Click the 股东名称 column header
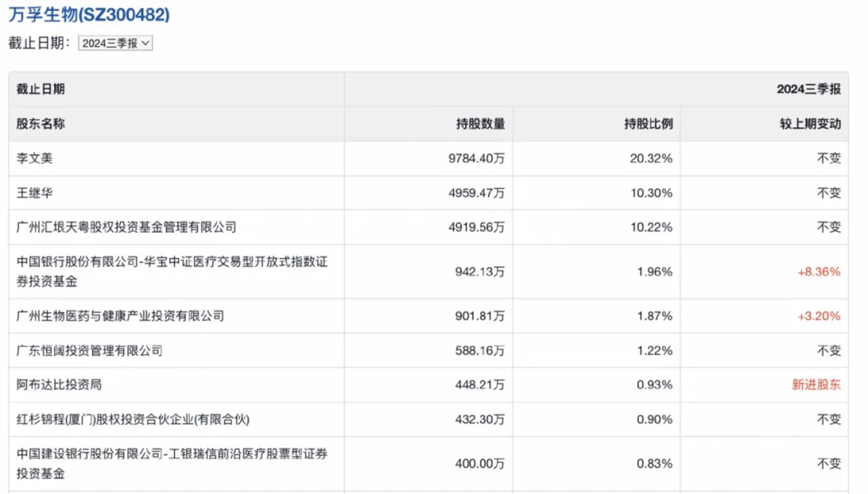Image resolution: width=868 pixels, height=494 pixels. click(x=40, y=124)
